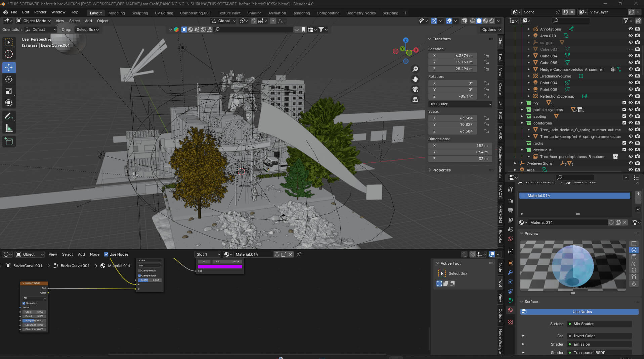Uncheck Normalize in the Noise Texture node
Viewport: 644px width, 359px height.
24,303
